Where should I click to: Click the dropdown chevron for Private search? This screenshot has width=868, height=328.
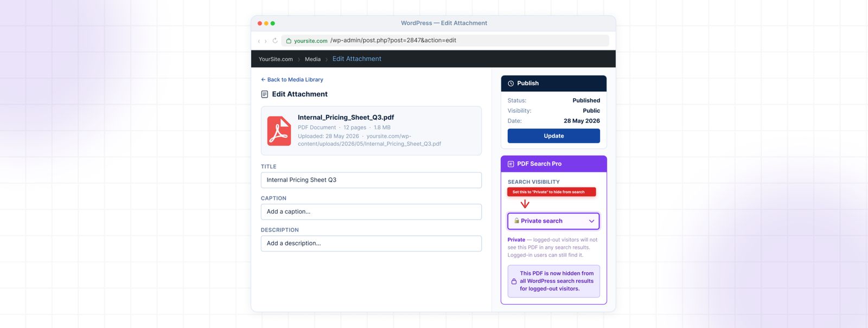pyautogui.click(x=591, y=221)
